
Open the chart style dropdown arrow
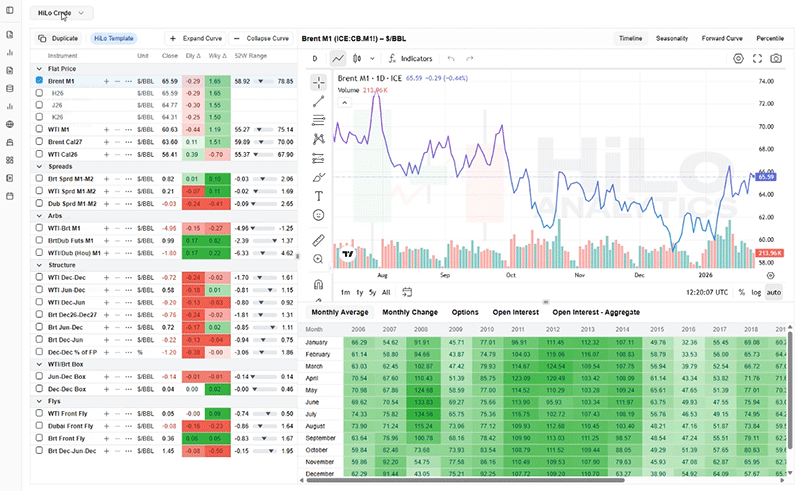[372, 59]
